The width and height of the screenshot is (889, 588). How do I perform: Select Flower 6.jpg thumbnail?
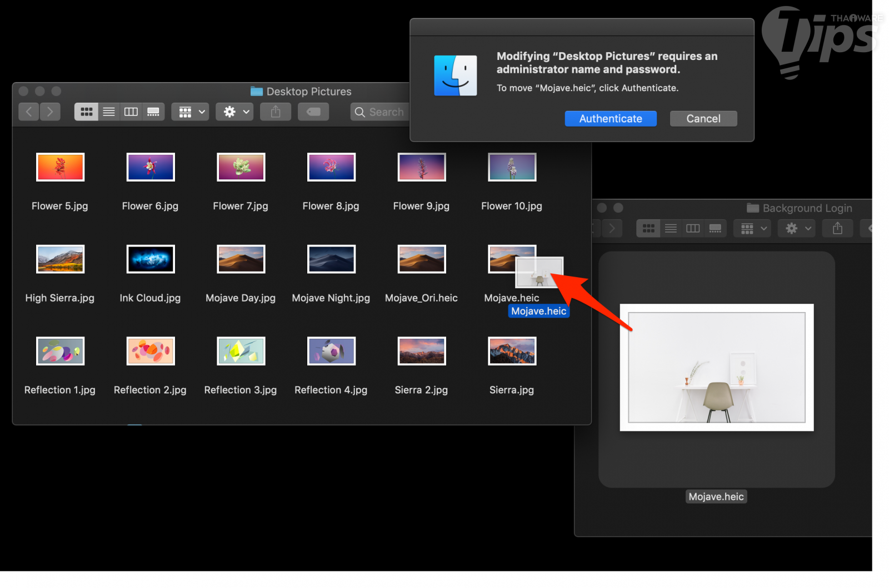point(151,167)
